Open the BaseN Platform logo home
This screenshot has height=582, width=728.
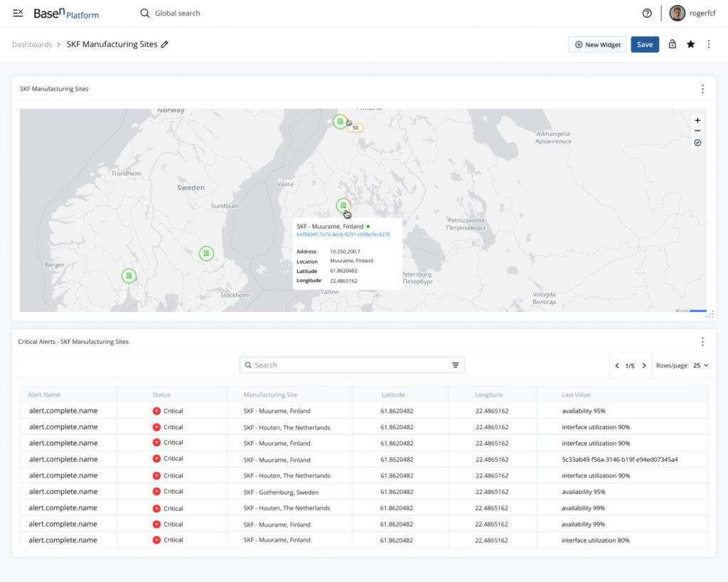tap(66, 14)
